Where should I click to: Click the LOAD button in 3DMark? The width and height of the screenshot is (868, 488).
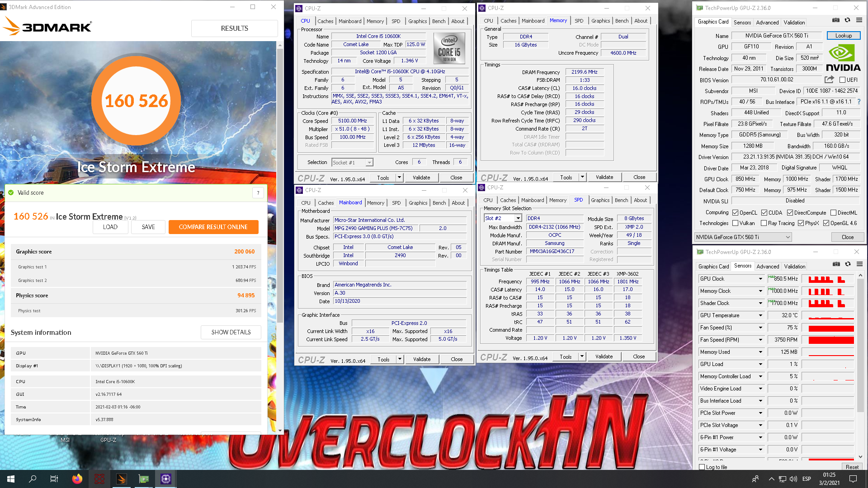point(110,227)
